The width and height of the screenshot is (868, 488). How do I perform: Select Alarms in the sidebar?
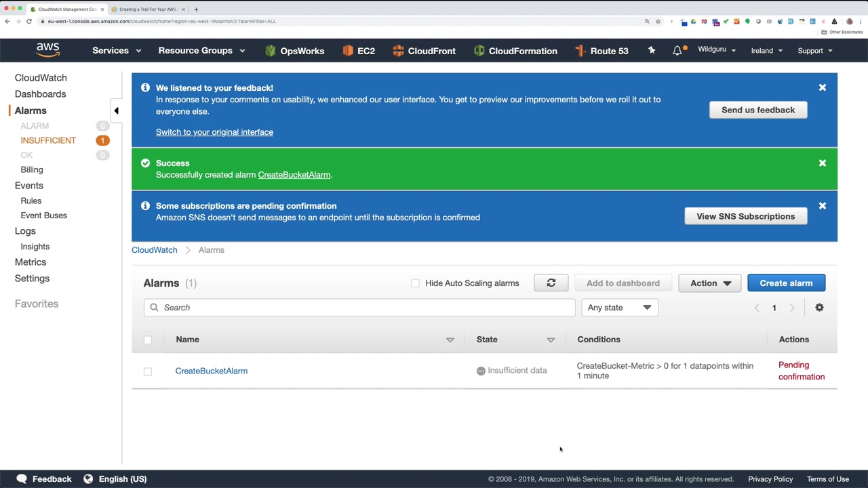point(31,110)
